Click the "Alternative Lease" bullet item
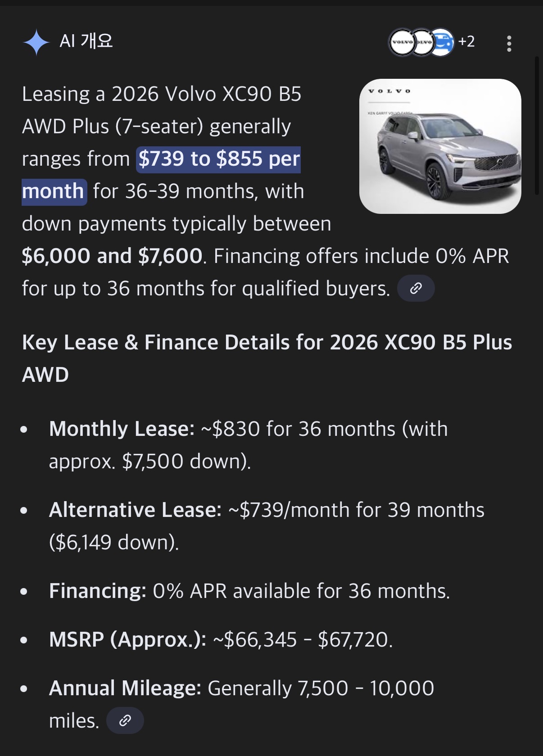 [266, 510]
